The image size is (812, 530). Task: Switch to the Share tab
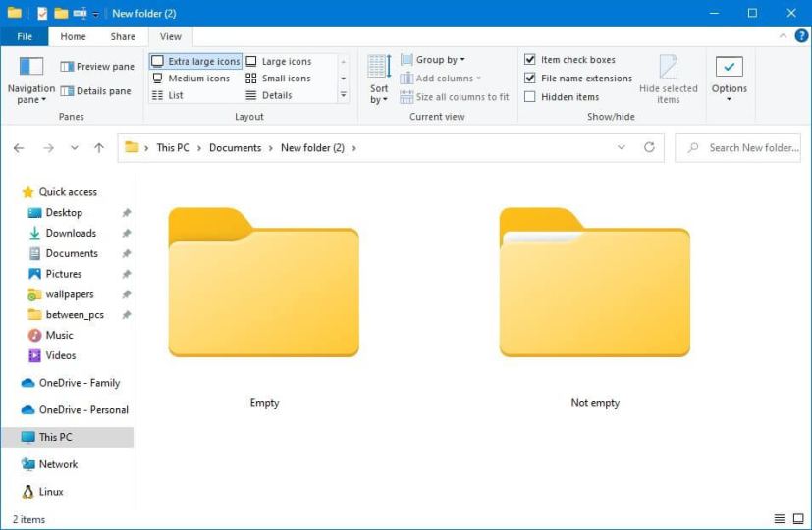click(123, 36)
